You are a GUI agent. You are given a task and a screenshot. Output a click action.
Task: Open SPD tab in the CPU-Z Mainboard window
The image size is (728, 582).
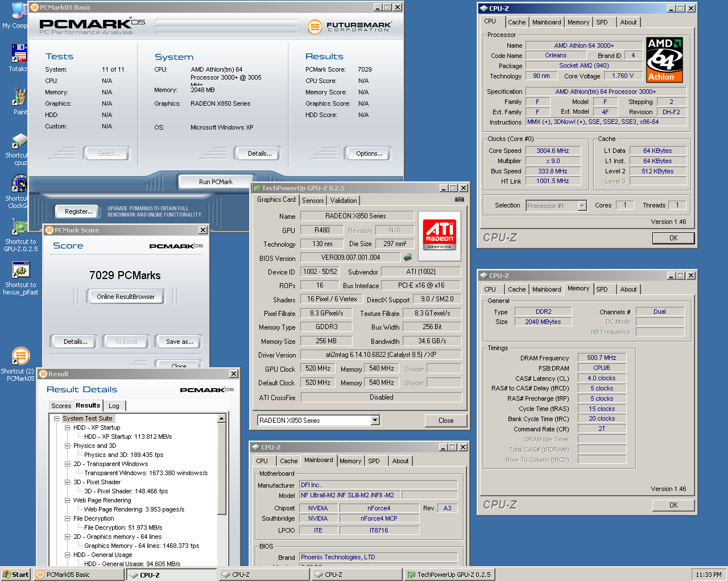pos(374,461)
